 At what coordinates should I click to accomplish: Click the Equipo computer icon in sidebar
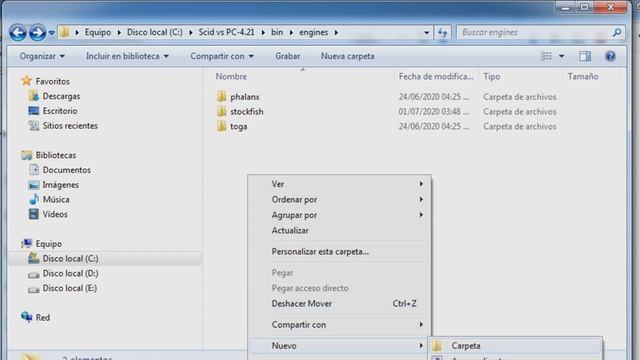[x=27, y=244]
